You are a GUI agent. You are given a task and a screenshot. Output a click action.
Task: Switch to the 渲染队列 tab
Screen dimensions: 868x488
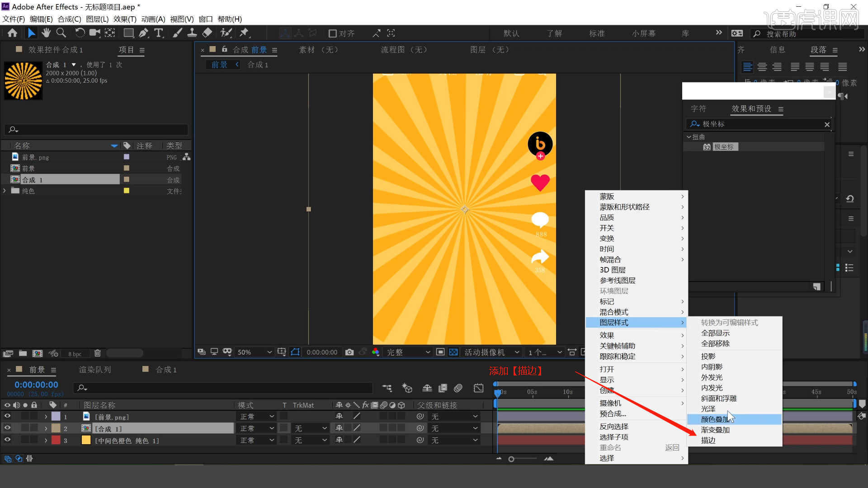(95, 370)
